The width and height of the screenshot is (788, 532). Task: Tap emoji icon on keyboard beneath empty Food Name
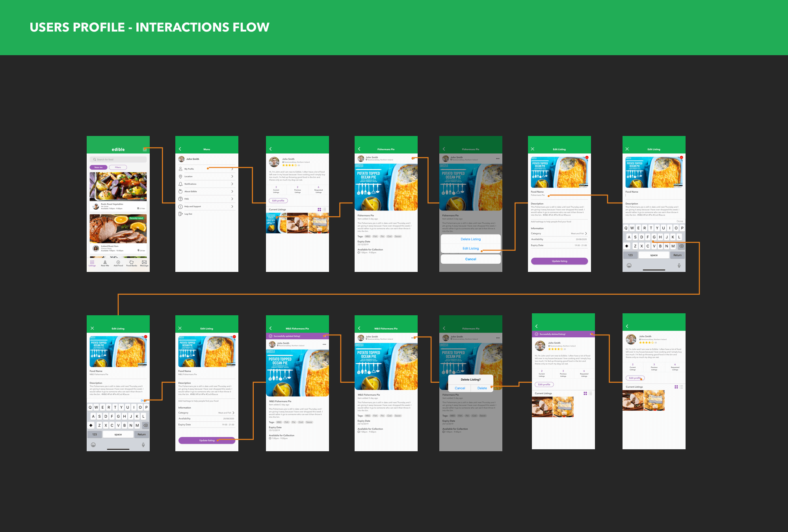[x=629, y=266]
